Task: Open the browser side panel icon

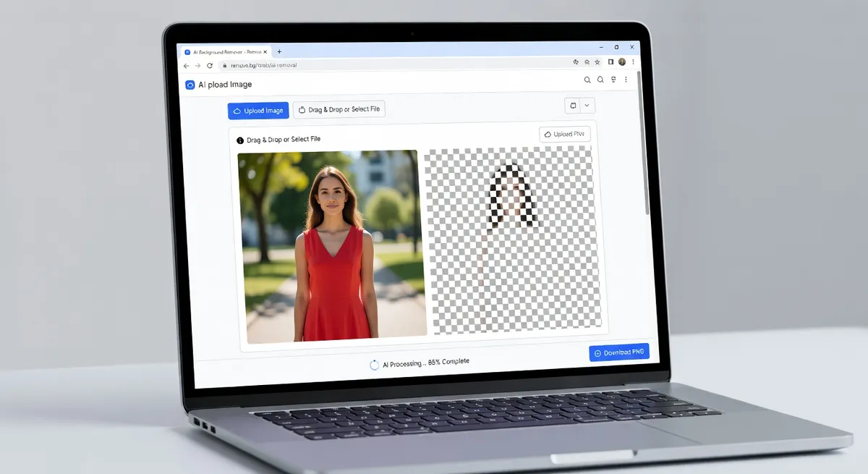Action: [610, 62]
